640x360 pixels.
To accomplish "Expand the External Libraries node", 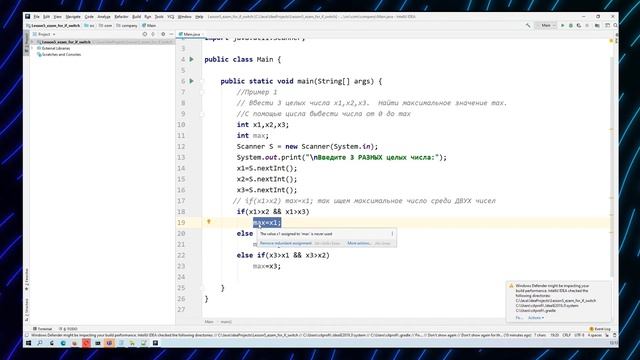I will pyautogui.click(x=33, y=48).
